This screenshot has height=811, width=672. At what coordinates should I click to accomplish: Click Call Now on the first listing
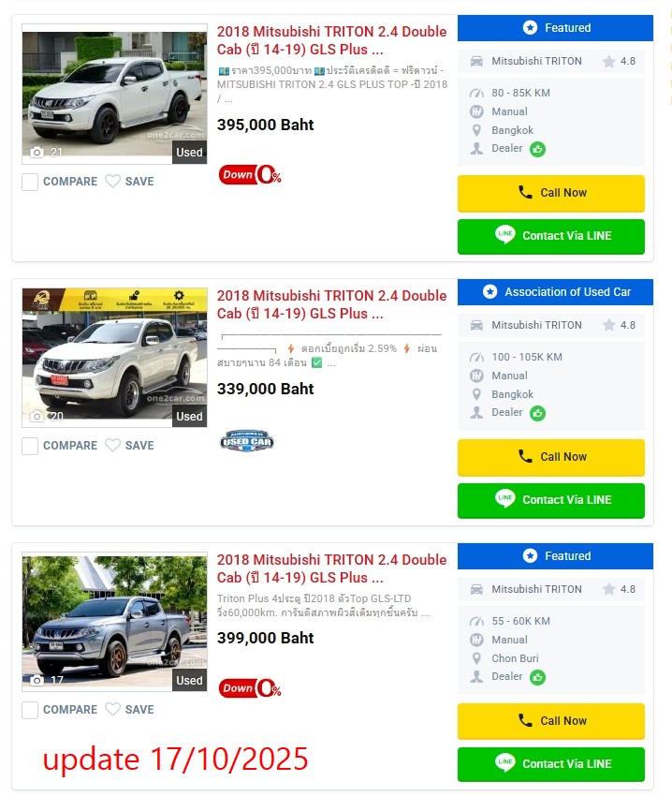point(550,193)
